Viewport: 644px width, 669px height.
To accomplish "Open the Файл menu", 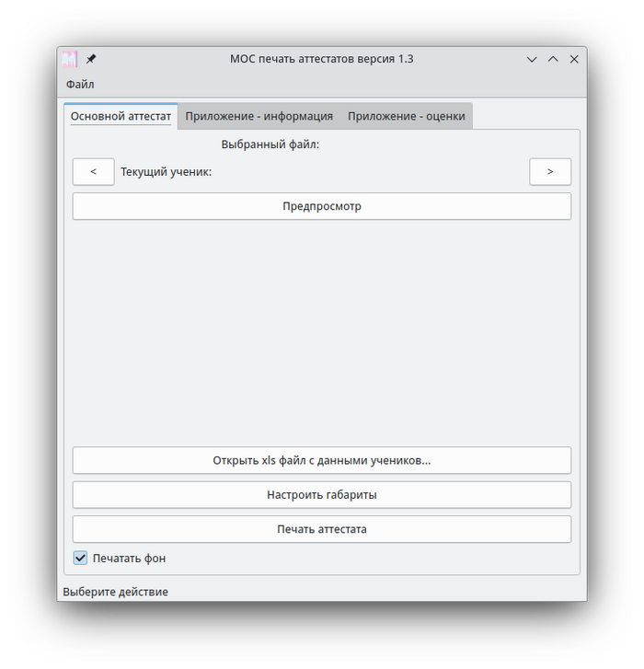I will pyautogui.click(x=80, y=85).
